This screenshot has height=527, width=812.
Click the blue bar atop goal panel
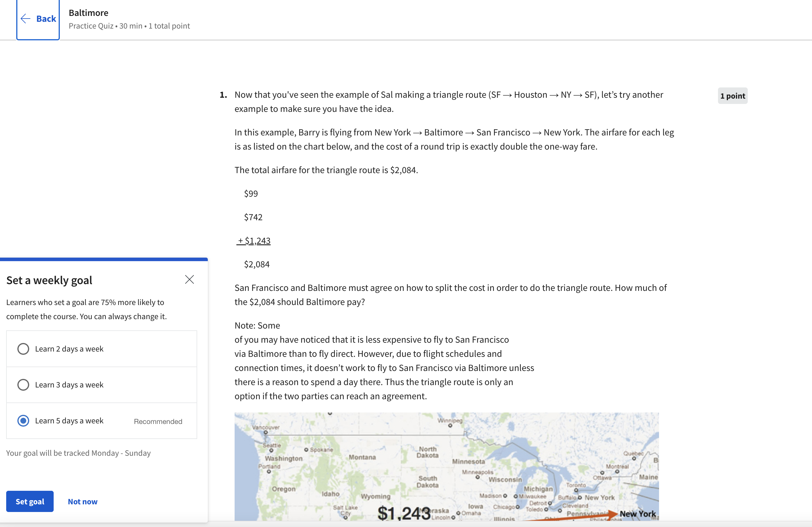click(x=104, y=259)
